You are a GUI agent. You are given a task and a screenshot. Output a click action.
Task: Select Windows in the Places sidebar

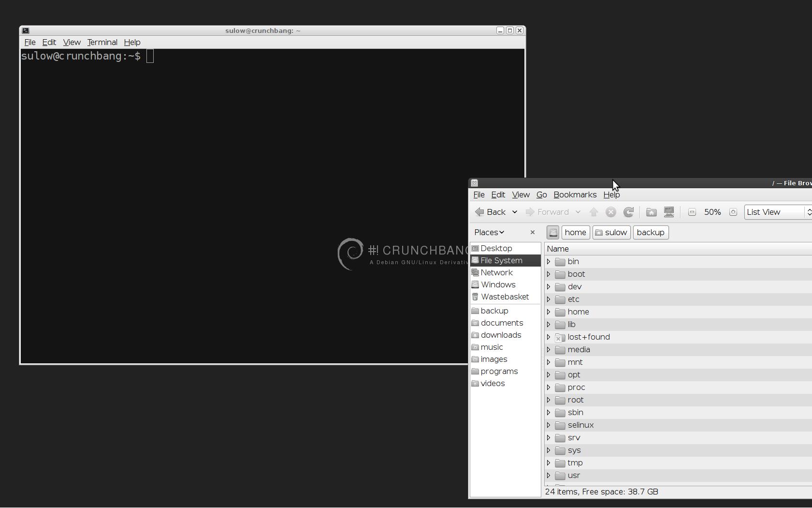(x=505, y=284)
